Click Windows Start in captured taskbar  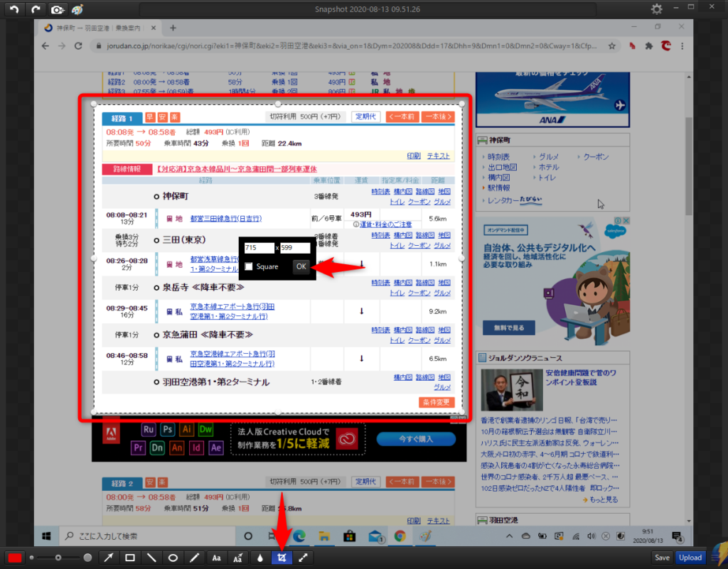[46, 536]
